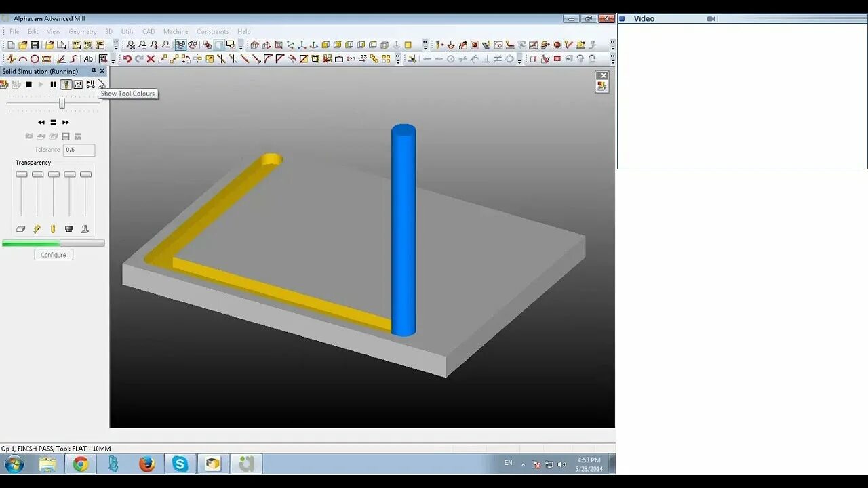This screenshot has width=868, height=488.
Task: Click the line-with-angle geometry icon
Action: pyautogui.click(x=61, y=59)
